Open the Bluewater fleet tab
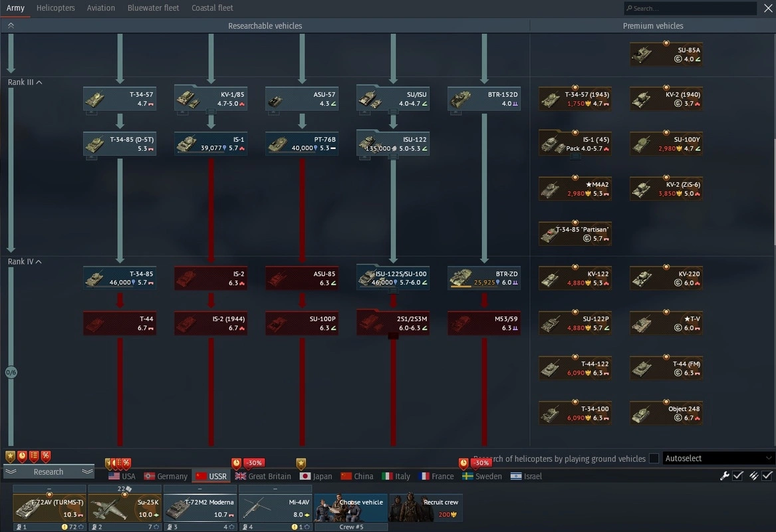776x532 pixels. pos(153,8)
